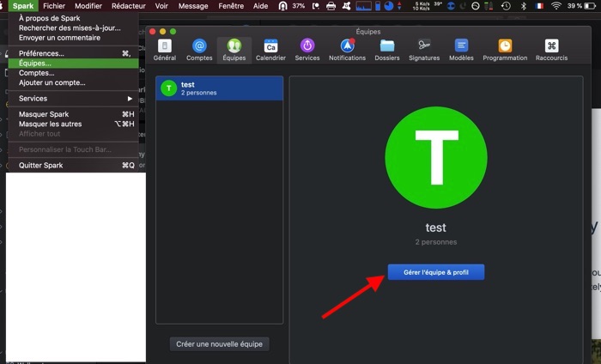Choose Ajouter un compte... menu entry

[x=52, y=82]
